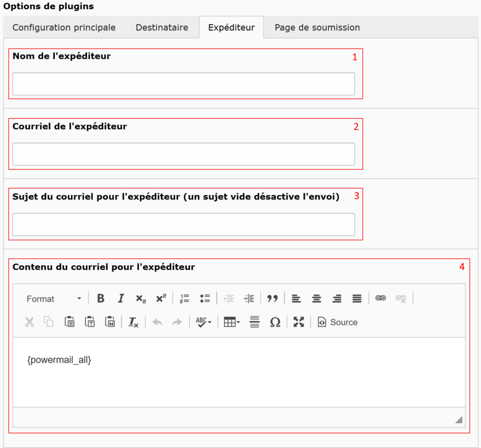Screen dimensions: 481x448
Task: Click the superscript icon
Action: click(161, 299)
